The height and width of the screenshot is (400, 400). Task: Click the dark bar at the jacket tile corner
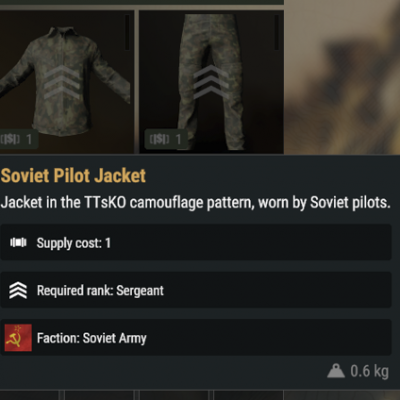127,32
